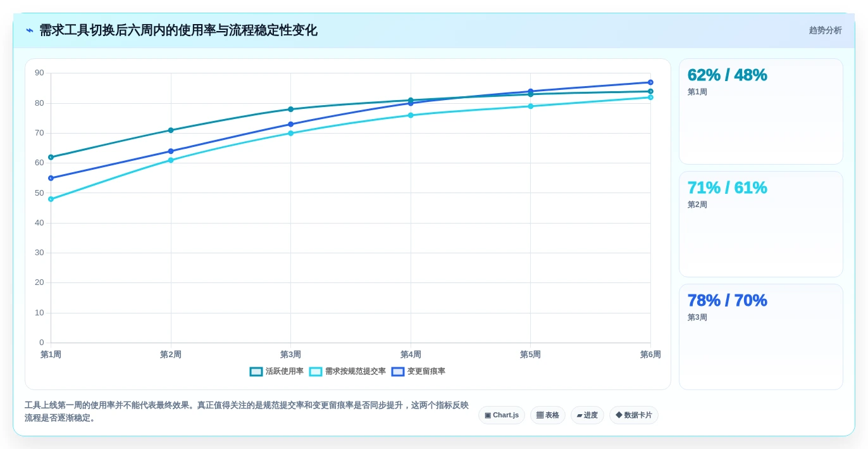Viewport: 868px width, 449px height.
Task: Toggle the 活跃使用率 legend item
Action: coord(276,372)
